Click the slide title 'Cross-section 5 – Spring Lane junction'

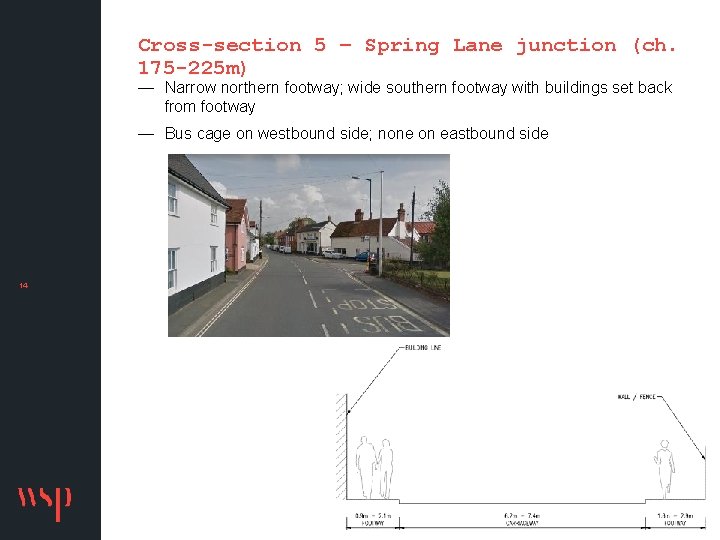point(406,56)
